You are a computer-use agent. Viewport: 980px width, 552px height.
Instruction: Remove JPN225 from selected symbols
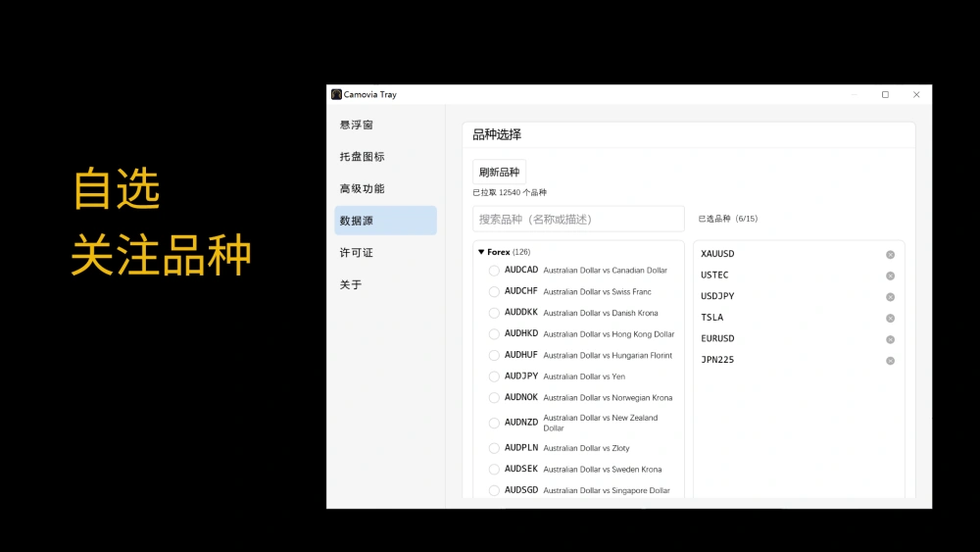click(x=890, y=361)
